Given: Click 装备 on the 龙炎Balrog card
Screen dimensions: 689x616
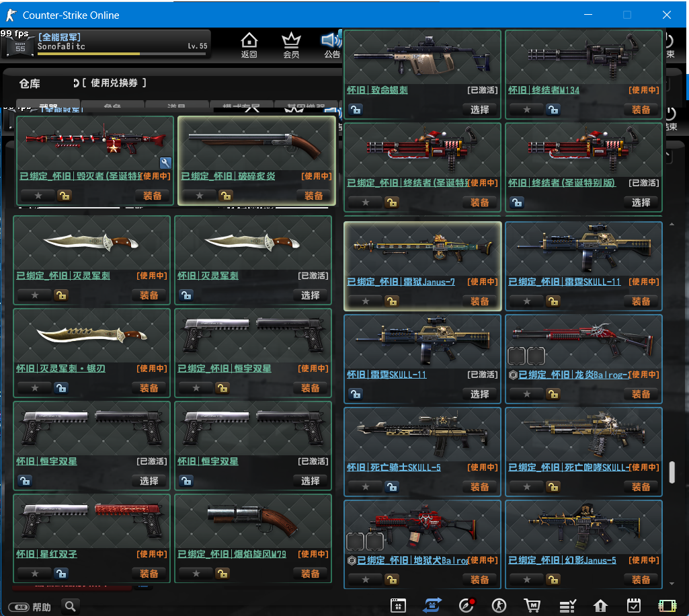Looking at the screenshot, I should [x=641, y=394].
